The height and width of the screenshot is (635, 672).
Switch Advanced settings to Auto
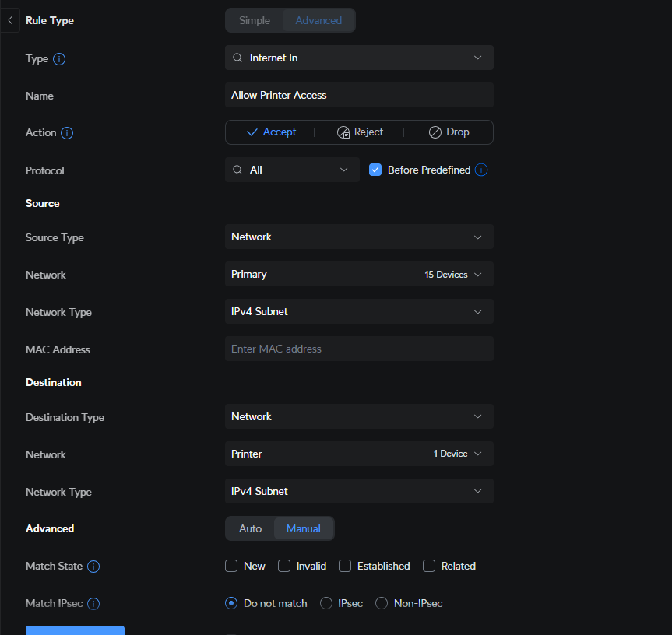(x=250, y=528)
